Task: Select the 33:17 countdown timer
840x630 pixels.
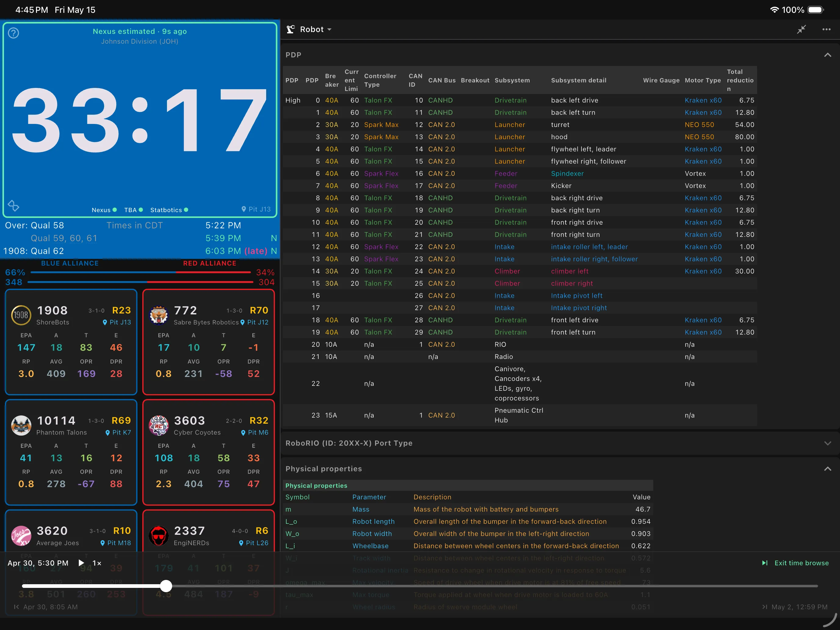Action: [x=140, y=120]
